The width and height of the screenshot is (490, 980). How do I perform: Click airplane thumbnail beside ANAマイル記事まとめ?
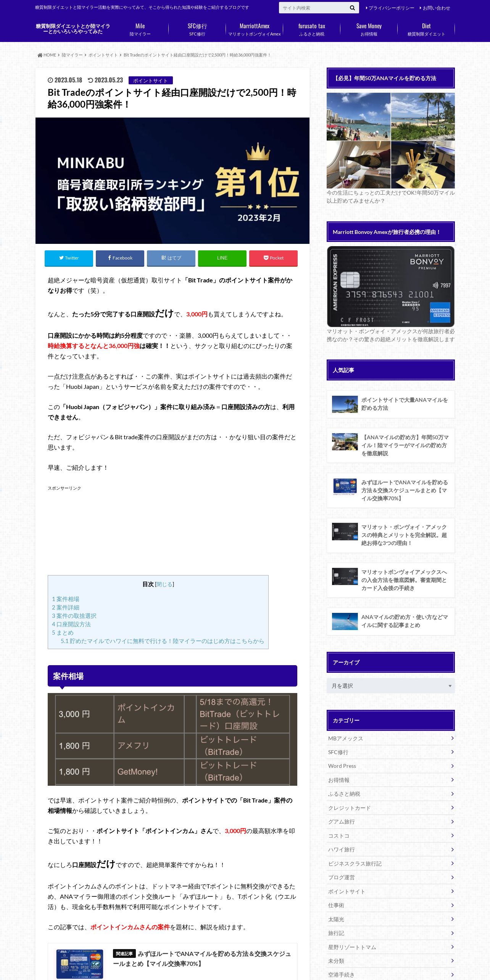click(x=345, y=621)
